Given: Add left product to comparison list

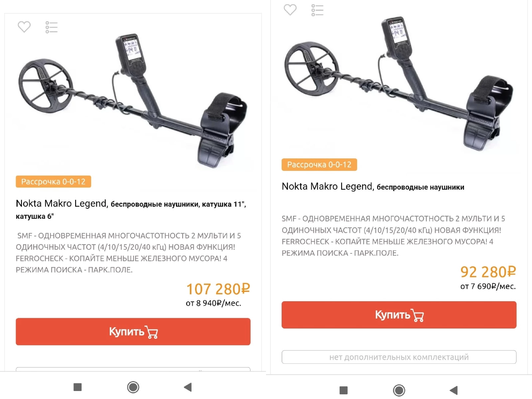Looking at the screenshot, I should [52, 27].
